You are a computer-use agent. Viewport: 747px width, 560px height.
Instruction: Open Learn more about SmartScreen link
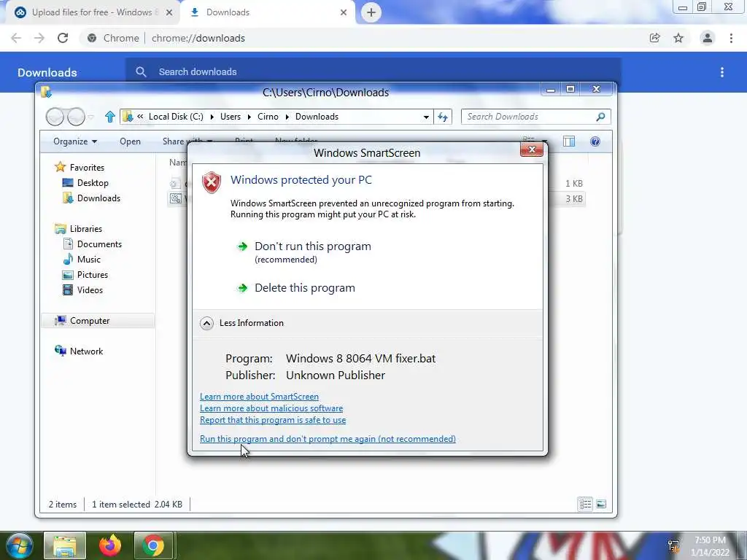pyautogui.click(x=259, y=396)
